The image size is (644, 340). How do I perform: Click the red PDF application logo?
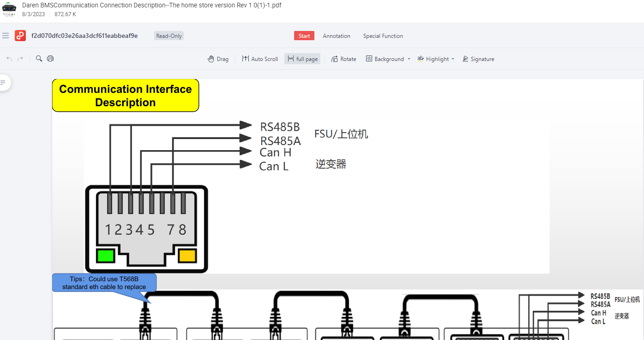point(20,36)
